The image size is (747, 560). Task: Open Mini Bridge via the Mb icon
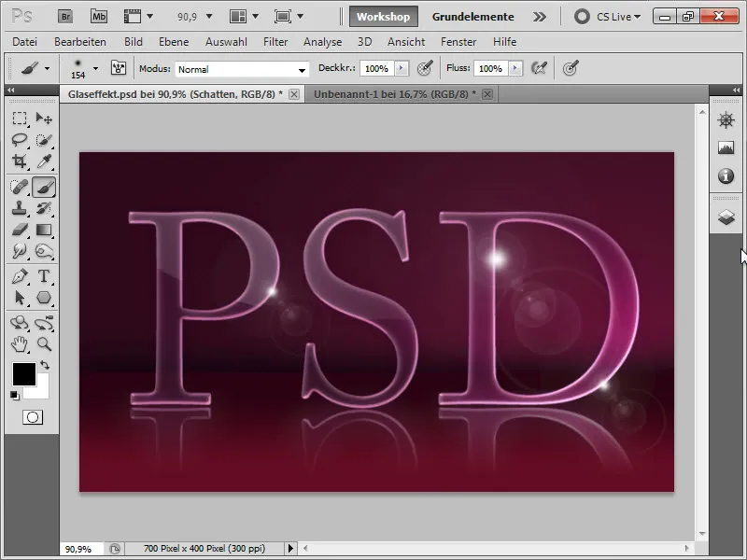coord(99,17)
